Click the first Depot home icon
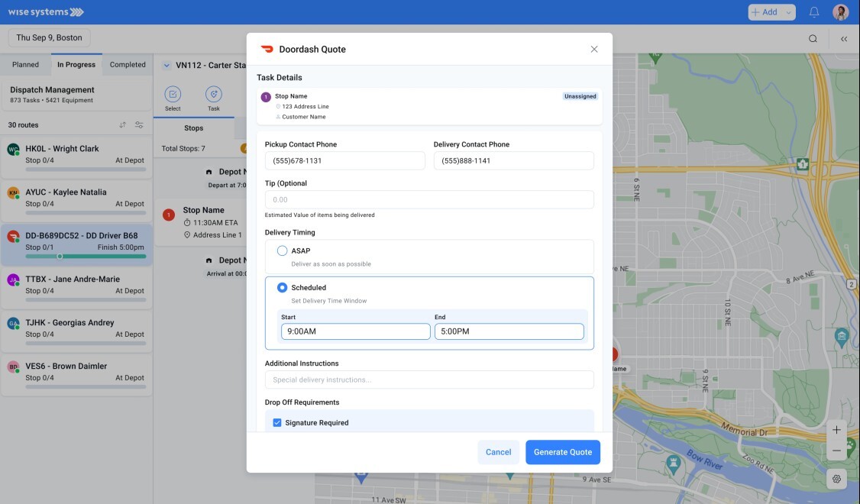Viewport: 860px width, 504px height. tap(209, 173)
